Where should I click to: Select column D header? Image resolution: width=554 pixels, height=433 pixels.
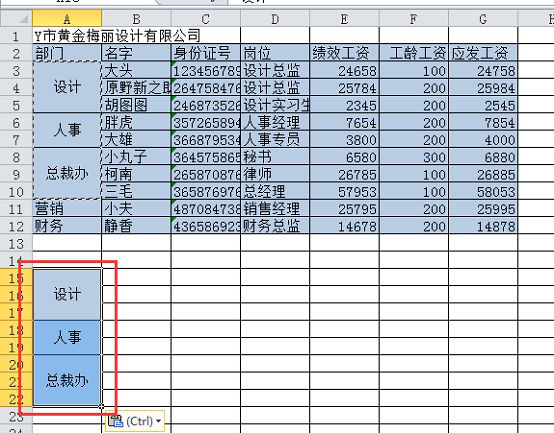click(275, 18)
